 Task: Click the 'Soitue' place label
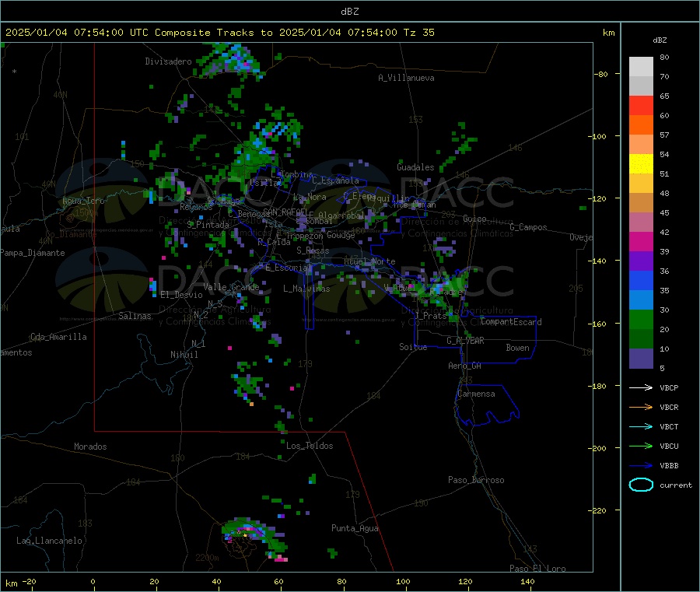[x=413, y=347]
